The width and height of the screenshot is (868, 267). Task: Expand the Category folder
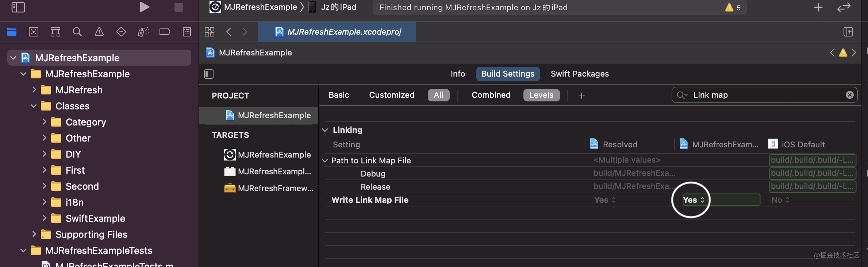44,122
